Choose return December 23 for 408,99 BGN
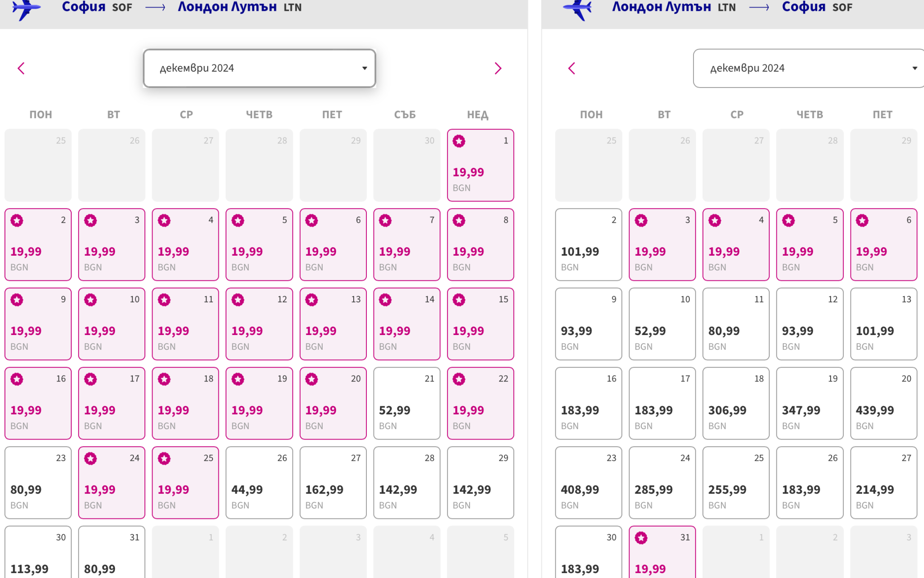Screen dimensions: 924x578 [588, 482]
